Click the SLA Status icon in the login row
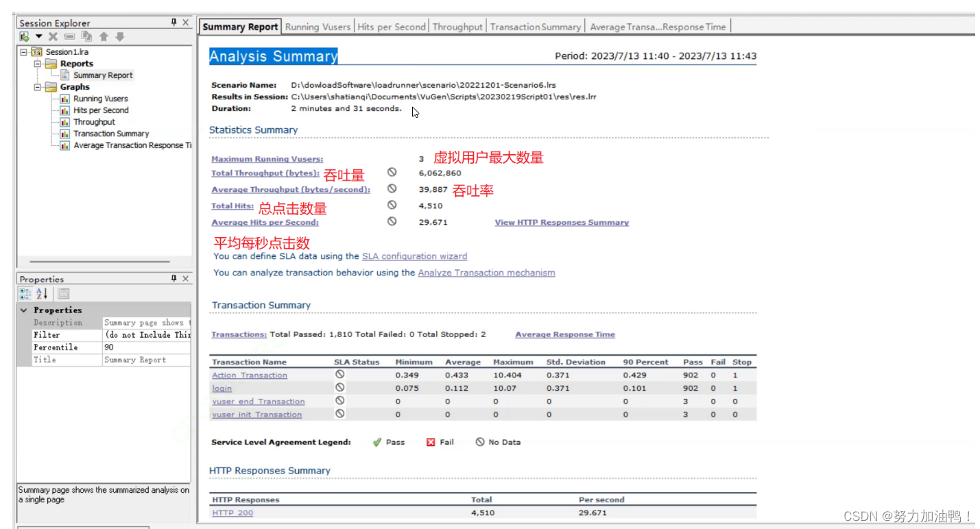Image resolution: width=980 pixels, height=529 pixels. (x=339, y=388)
